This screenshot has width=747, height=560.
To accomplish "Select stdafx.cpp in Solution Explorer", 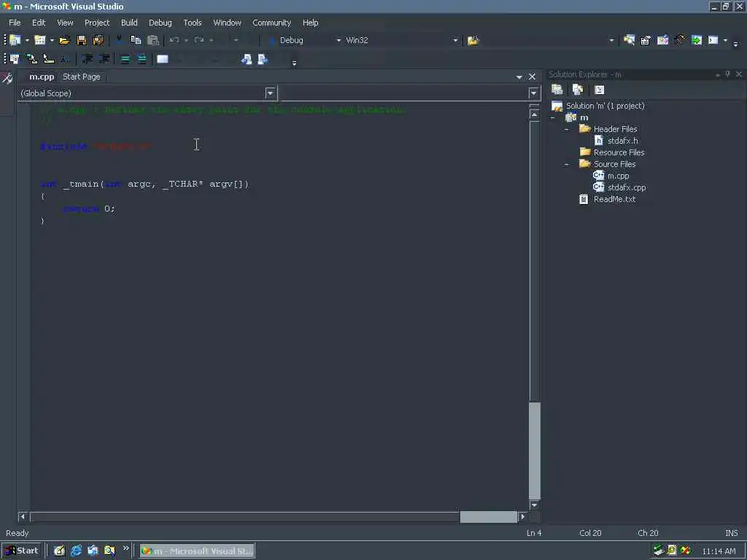I will pyautogui.click(x=627, y=187).
